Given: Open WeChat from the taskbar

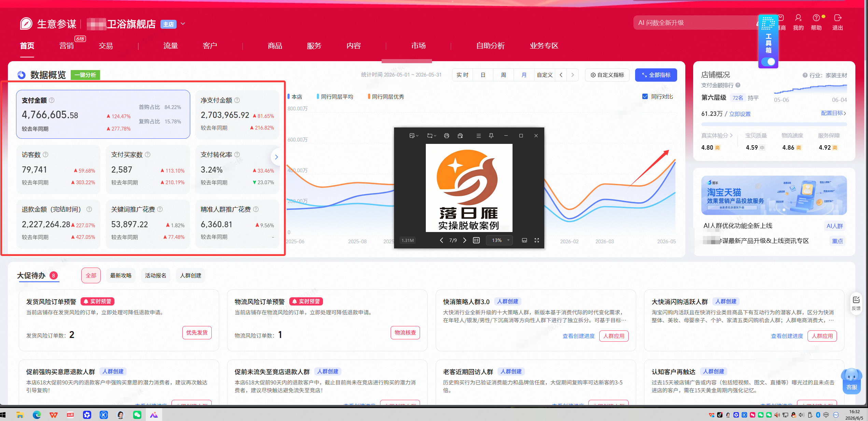Looking at the screenshot, I should 137,415.
